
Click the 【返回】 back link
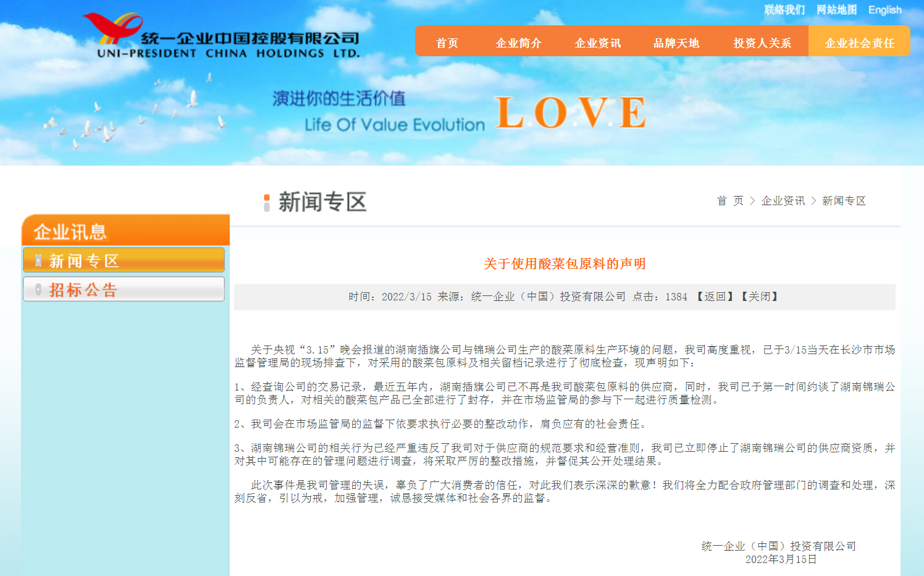click(715, 297)
